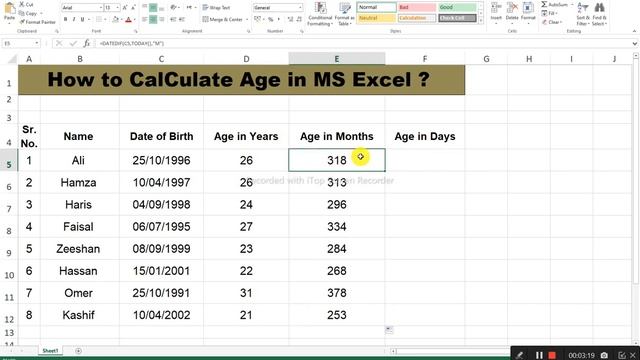Click Merge & Center button
Viewport: 640px width, 360px height.
coord(223,20)
